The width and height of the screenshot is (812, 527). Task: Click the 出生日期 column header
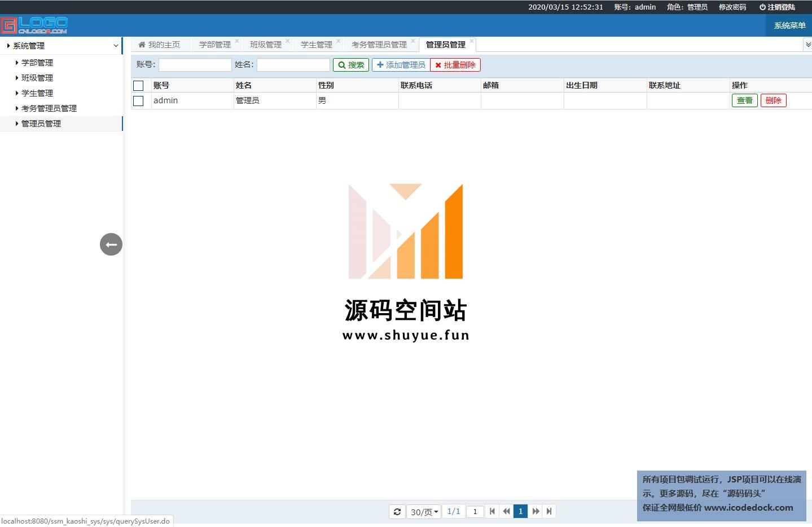(x=605, y=85)
